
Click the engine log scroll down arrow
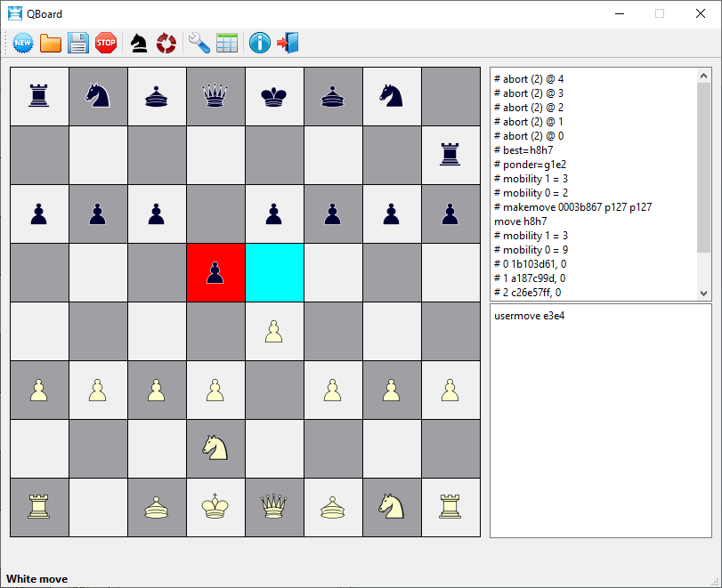tap(703, 293)
